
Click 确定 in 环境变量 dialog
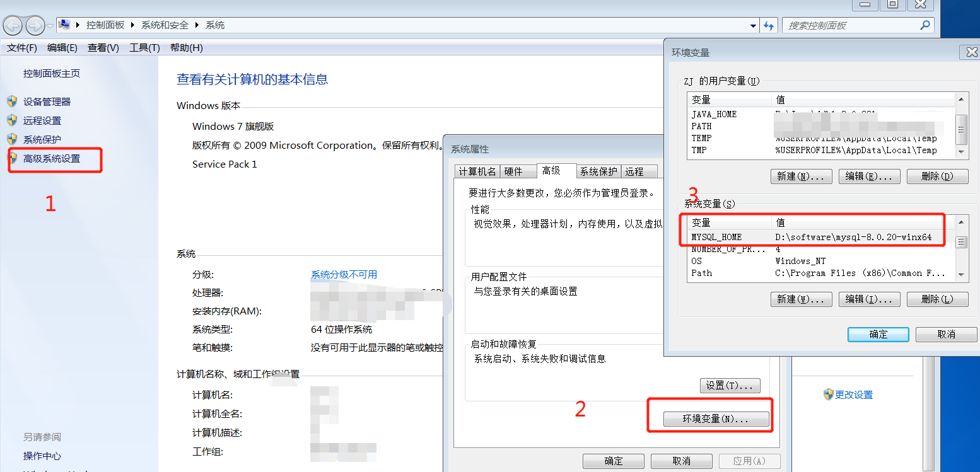(878, 334)
